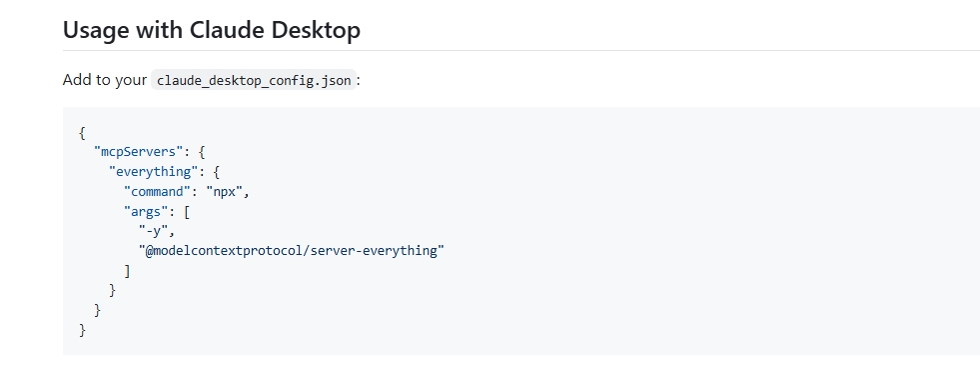Screen dimensions: 980x382
Task: Click the opening brace after "mcpServers"
Action: coord(202,152)
